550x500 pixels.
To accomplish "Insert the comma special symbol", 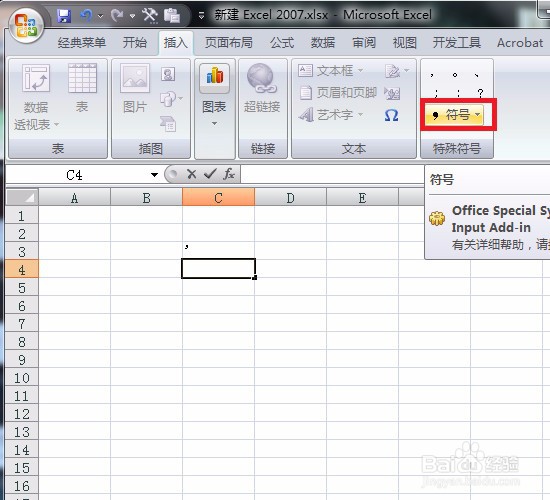I will point(432,75).
